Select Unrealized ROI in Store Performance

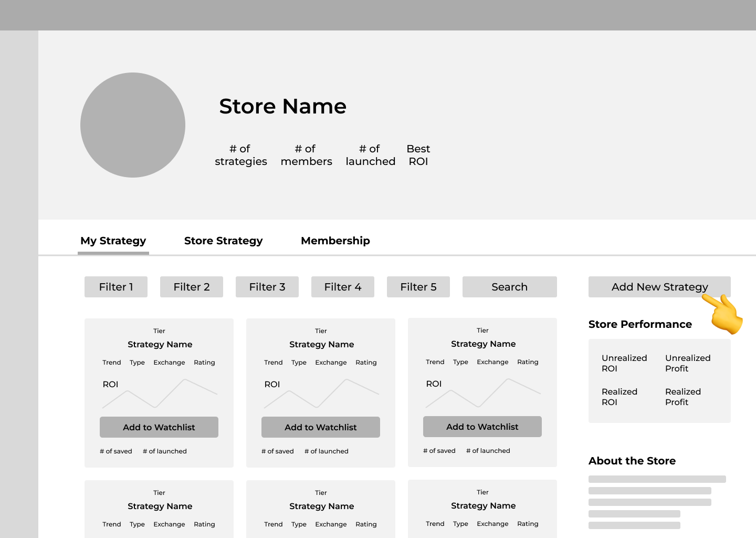pos(624,363)
